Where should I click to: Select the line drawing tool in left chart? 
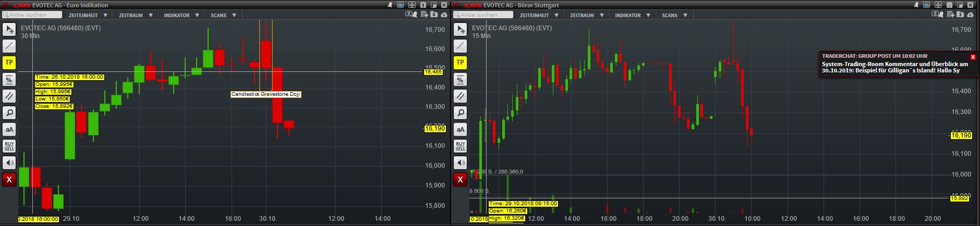click(9, 46)
